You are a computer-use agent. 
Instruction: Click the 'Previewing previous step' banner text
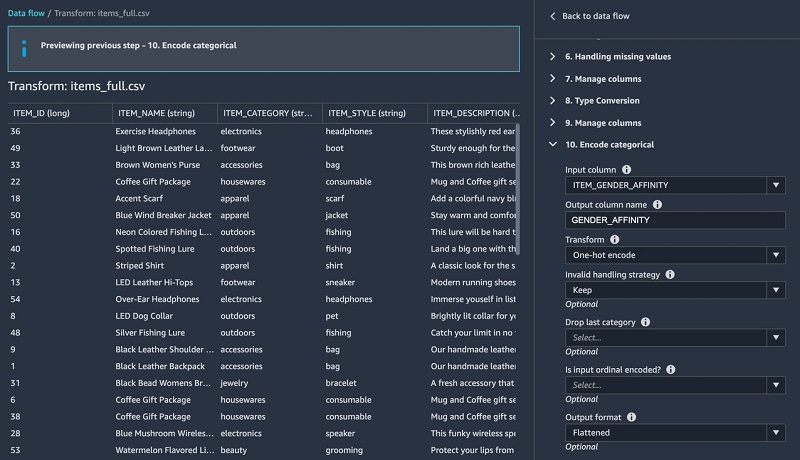138,45
